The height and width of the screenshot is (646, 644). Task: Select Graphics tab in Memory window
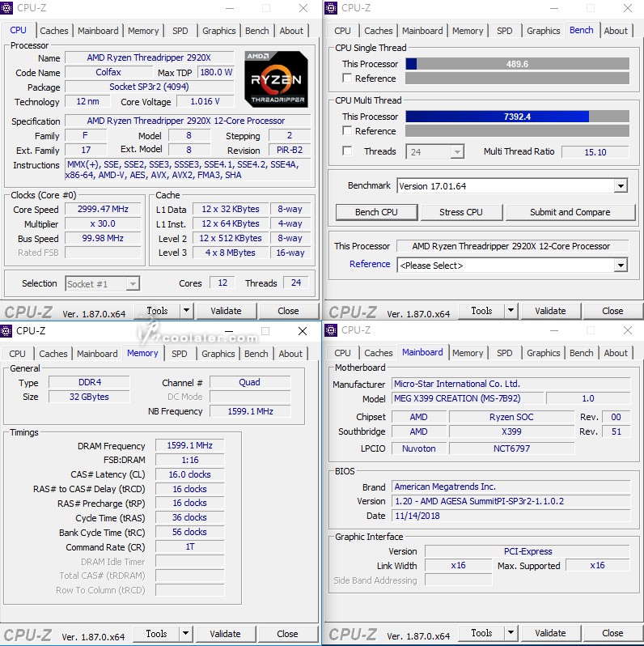pyautogui.click(x=218, y=354)
